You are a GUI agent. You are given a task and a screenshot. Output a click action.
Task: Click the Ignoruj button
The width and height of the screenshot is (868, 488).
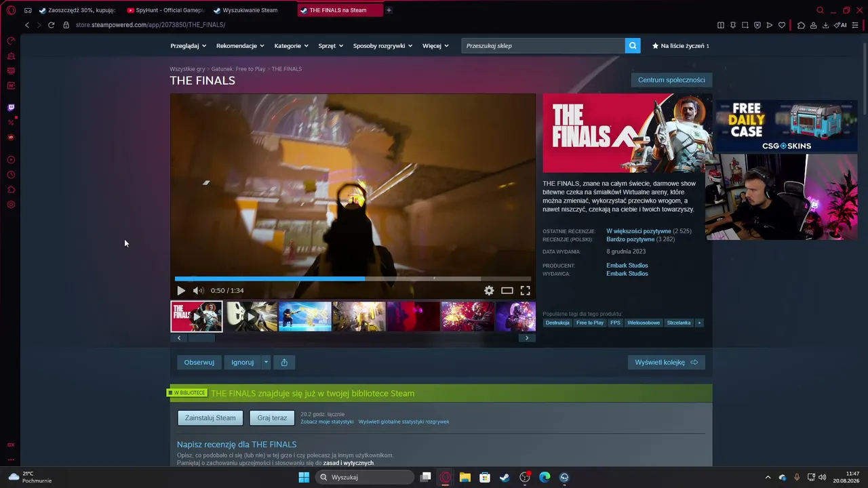coord(242,363)
